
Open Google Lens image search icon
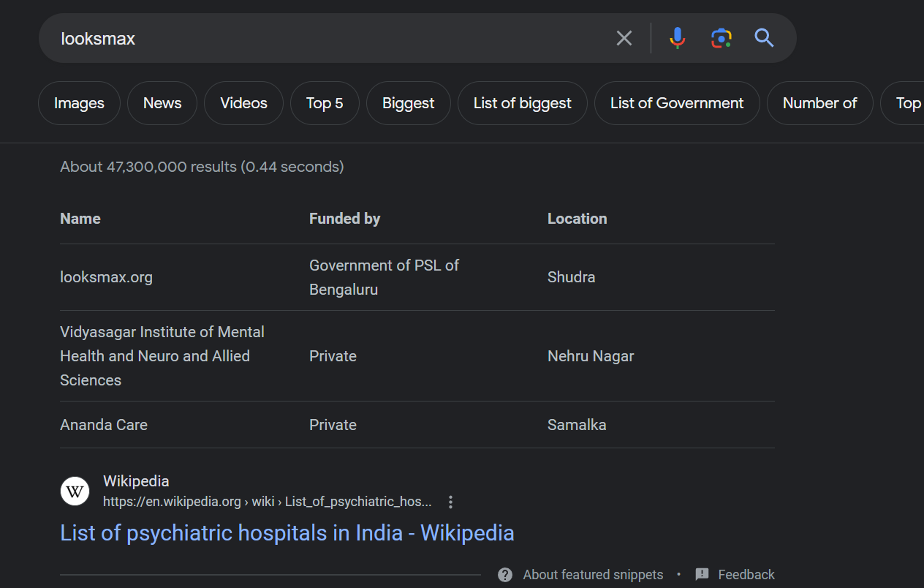pos(721,38)
